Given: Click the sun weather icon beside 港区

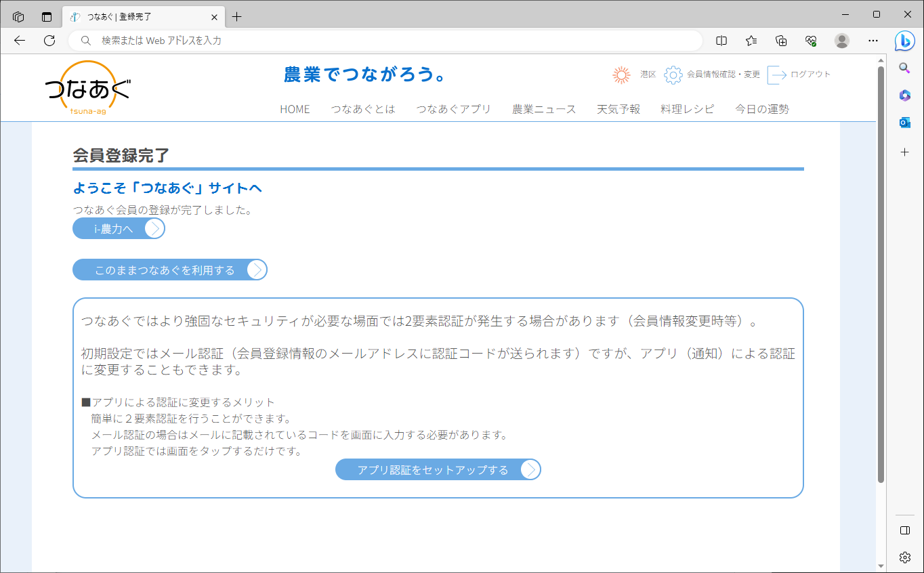Looking at the screenshot, I should click(621, 75).
